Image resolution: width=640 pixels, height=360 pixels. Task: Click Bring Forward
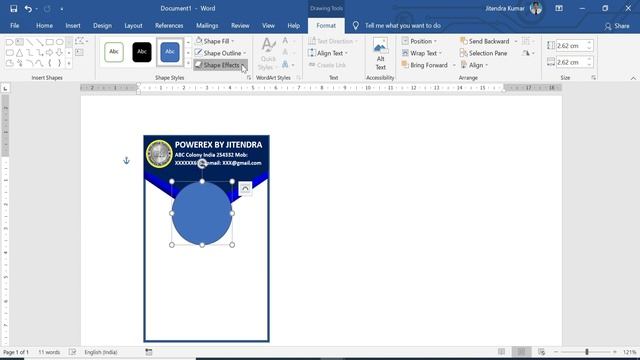[424, 65]
